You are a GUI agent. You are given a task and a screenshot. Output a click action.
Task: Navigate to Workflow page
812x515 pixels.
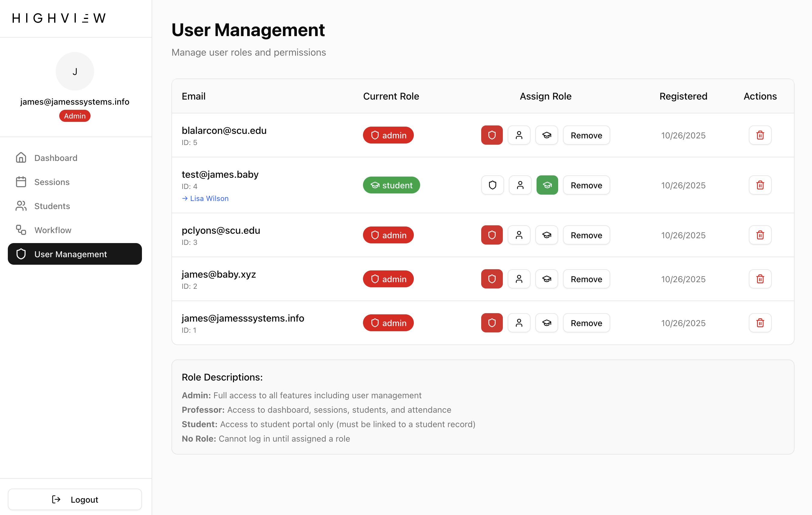[x=53, y=230]
